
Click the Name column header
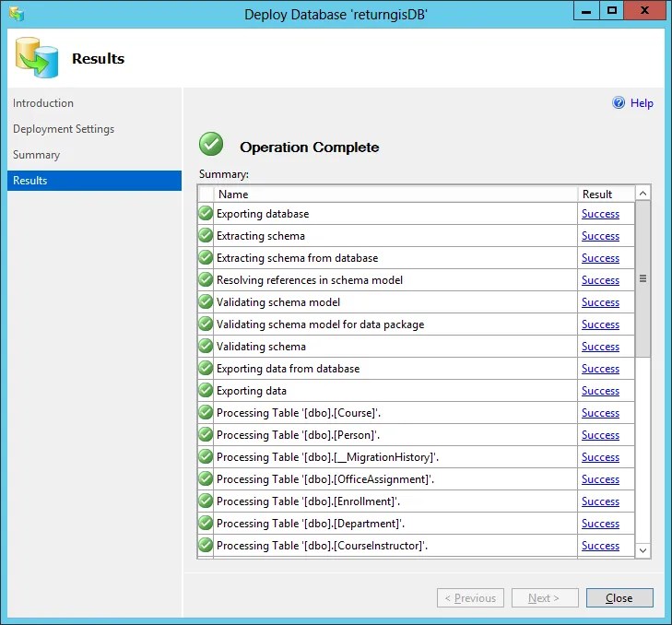coord(395,195)
